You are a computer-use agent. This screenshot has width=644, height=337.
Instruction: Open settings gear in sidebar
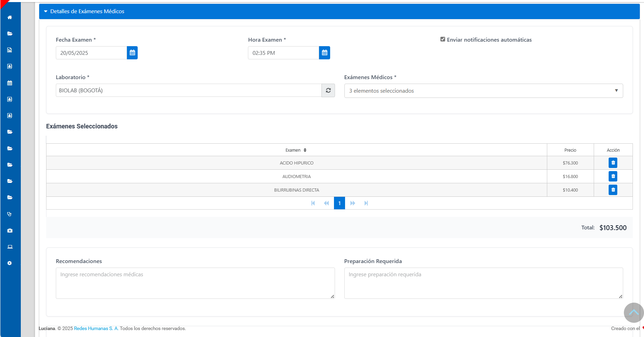tap(10, 263)
